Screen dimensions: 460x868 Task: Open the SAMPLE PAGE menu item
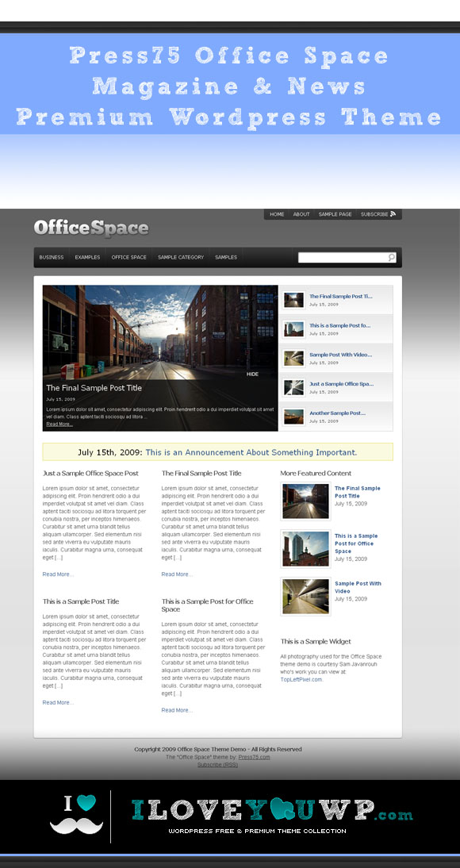click(x=335, y=214)
